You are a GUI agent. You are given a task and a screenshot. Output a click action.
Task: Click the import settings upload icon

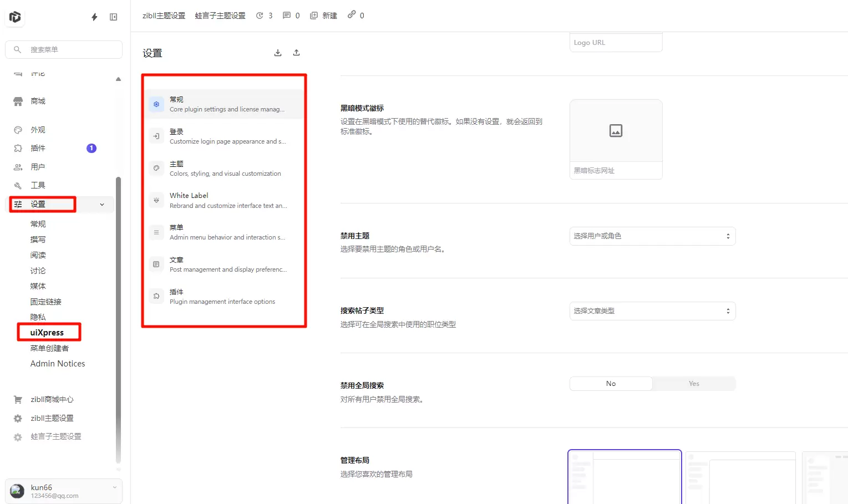tap(296, 52)
